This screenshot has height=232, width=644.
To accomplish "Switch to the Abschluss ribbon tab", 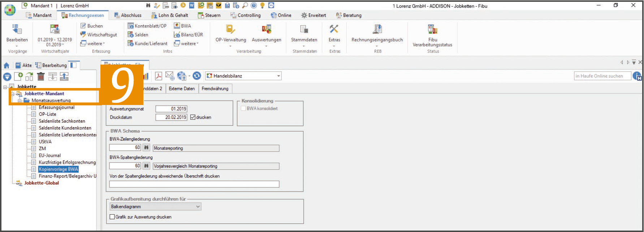I will [x=128, y=15].
